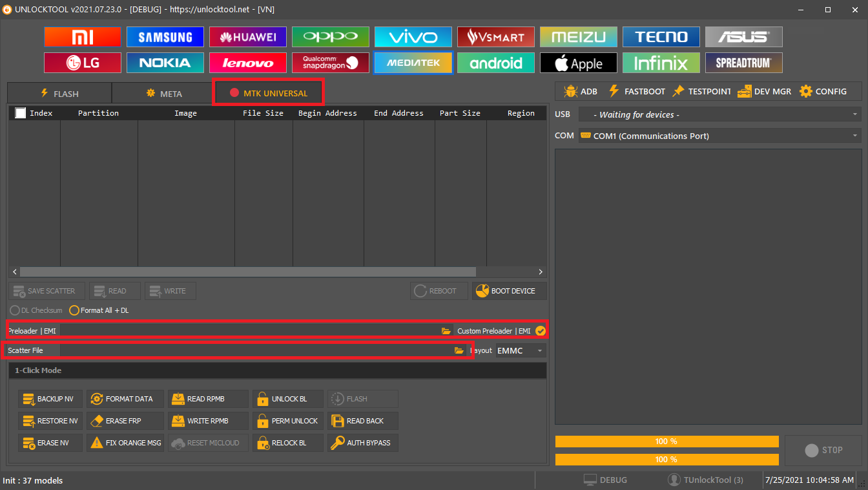Click the Preloader EMI path field
The width and height of the screenshot is (868, 490).
pos(249,331)
